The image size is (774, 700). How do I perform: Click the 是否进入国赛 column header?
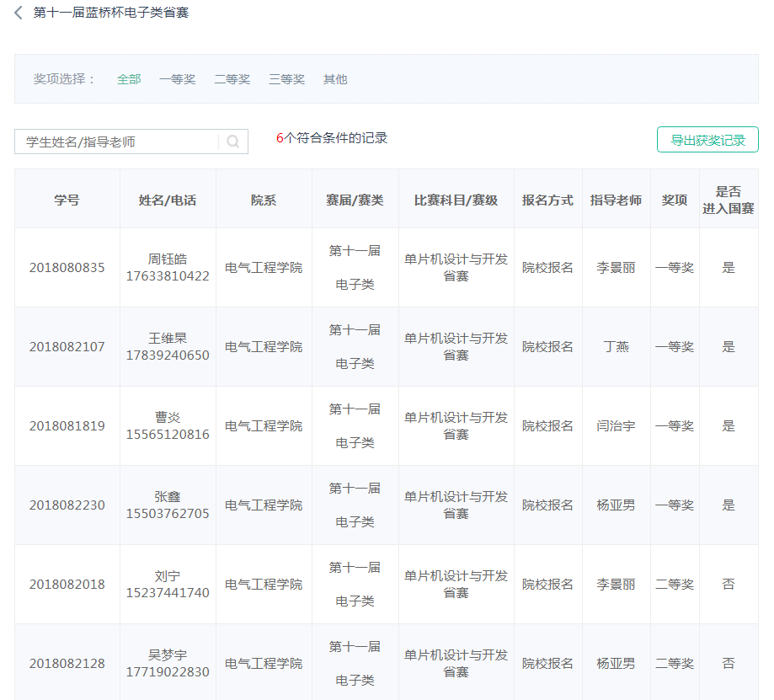coord(729,200)
